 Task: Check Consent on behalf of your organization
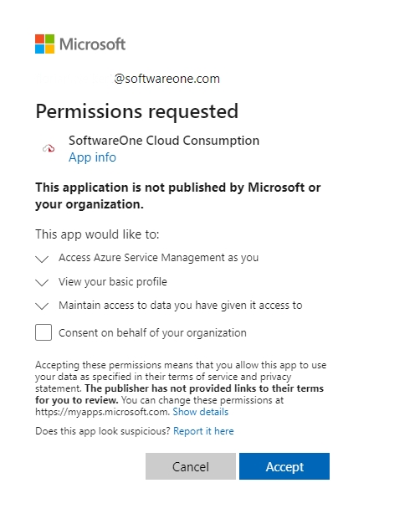point(44,332)
